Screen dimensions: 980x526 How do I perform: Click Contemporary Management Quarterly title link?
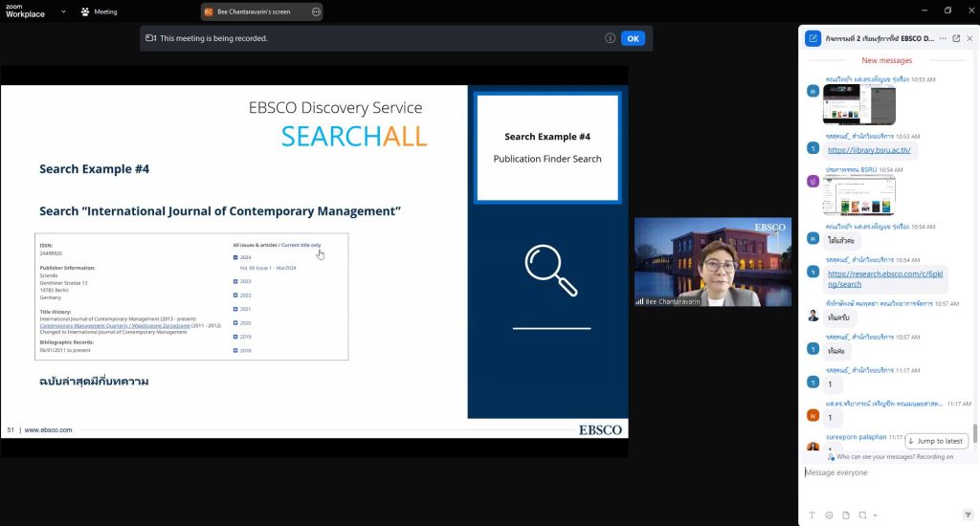(x=115, y=325)
